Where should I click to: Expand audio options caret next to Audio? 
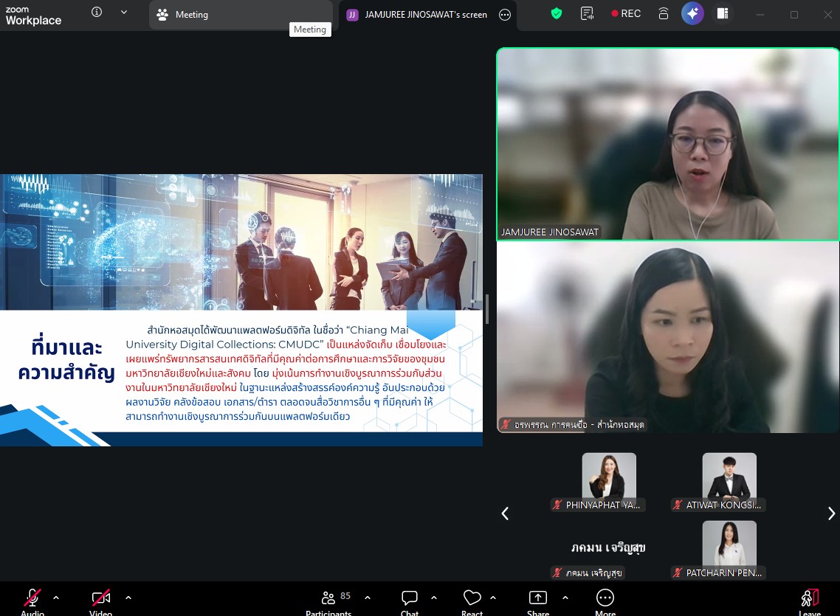(56, 598)
